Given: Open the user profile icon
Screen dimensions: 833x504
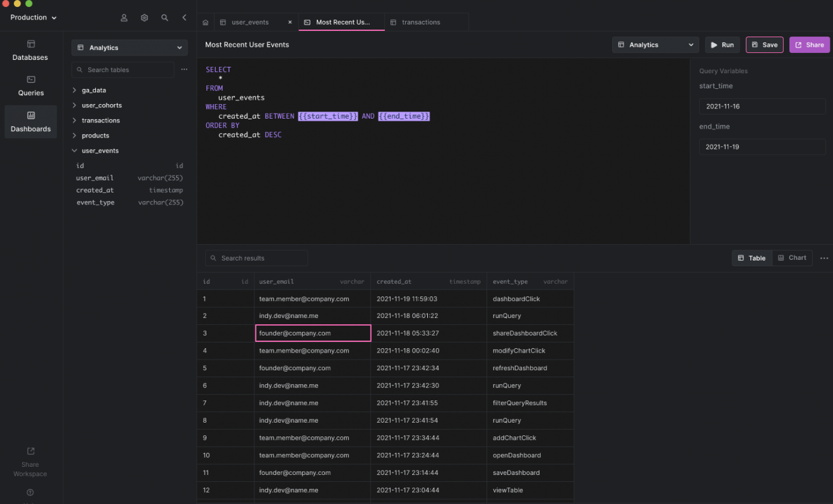Looking at the screenshot, I should coord(124,18).
